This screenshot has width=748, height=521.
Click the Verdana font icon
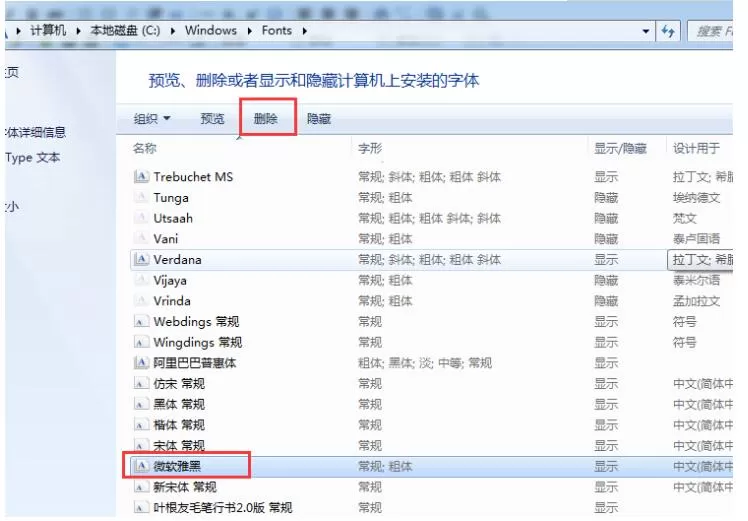(x=141, y=260)
